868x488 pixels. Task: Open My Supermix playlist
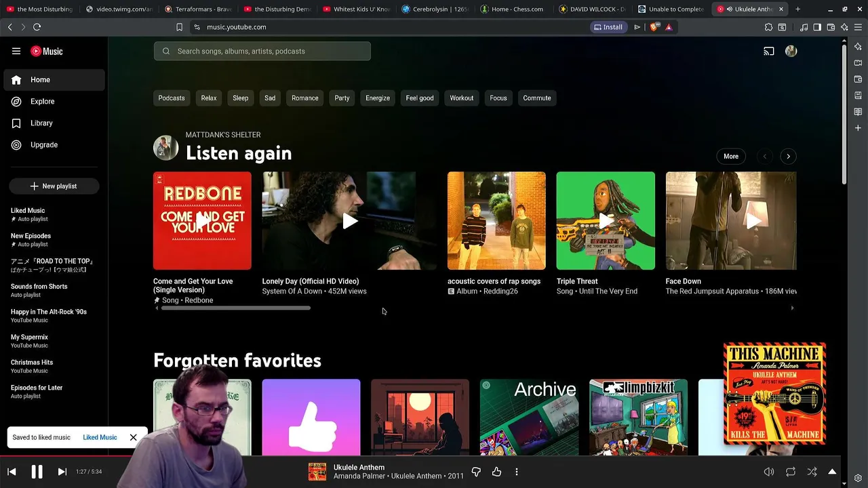pos(54,340)
